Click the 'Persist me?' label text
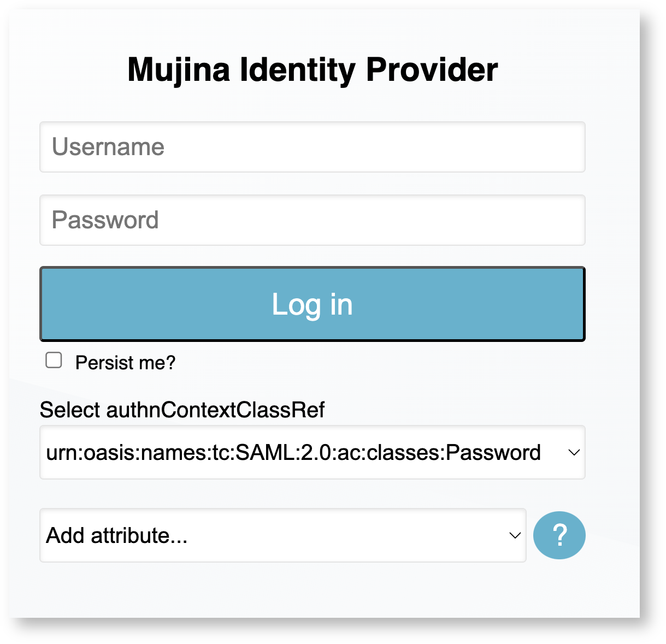 click(x=125, y=363)
